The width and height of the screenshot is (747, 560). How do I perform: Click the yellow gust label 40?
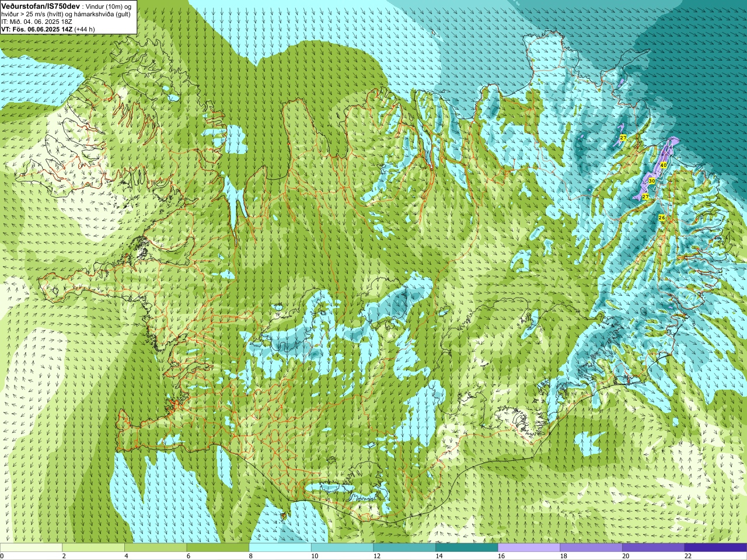pos(663,165)
